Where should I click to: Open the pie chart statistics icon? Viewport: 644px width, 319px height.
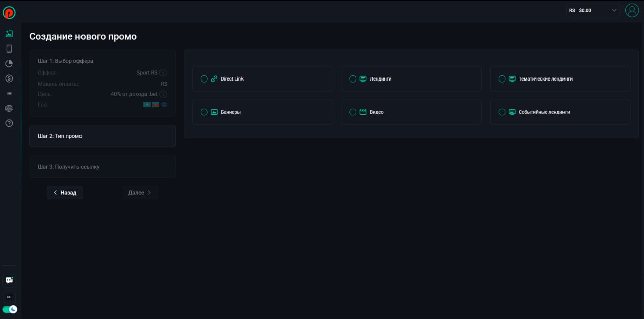(x=9, y=64)
